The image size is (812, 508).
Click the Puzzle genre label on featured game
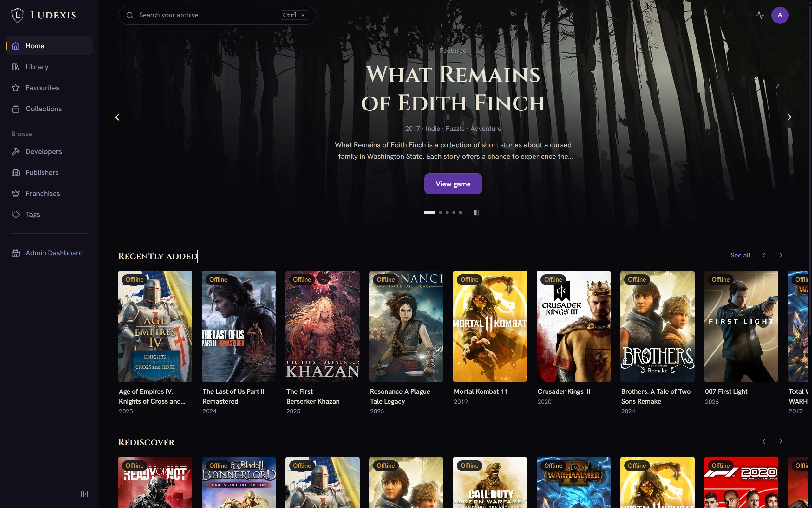coord(455,129)
